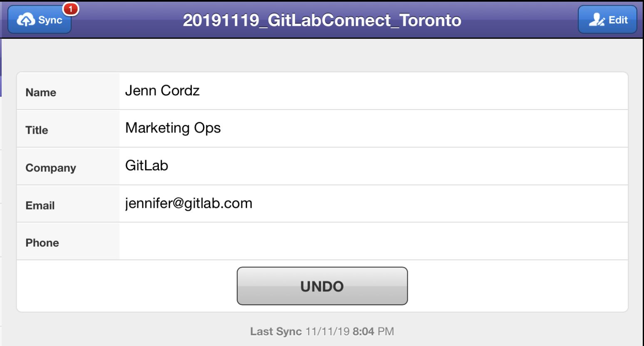Click the Title row label

[x=37, y=130]
